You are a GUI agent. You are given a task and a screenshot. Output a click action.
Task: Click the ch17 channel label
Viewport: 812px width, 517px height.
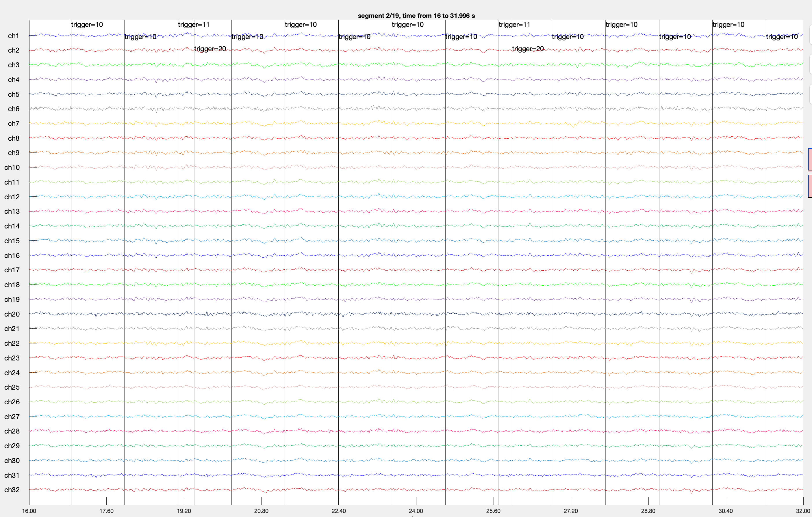tap(12, 270)
